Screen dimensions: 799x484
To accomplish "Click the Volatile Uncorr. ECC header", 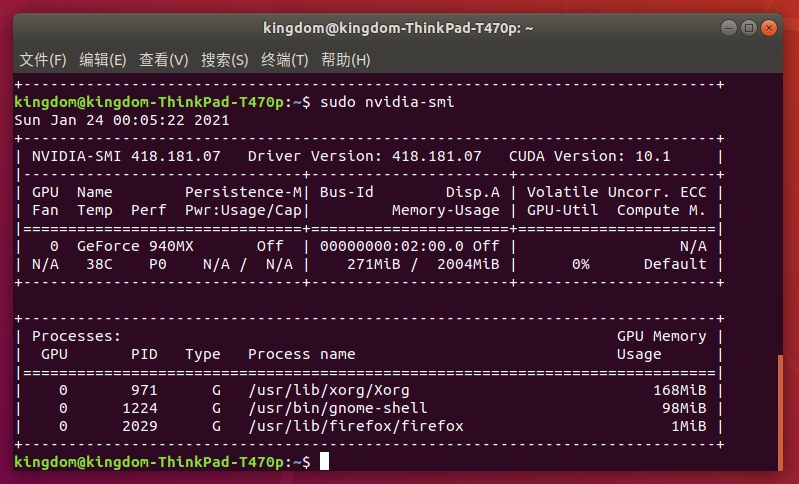I will [x=617, y=192].
